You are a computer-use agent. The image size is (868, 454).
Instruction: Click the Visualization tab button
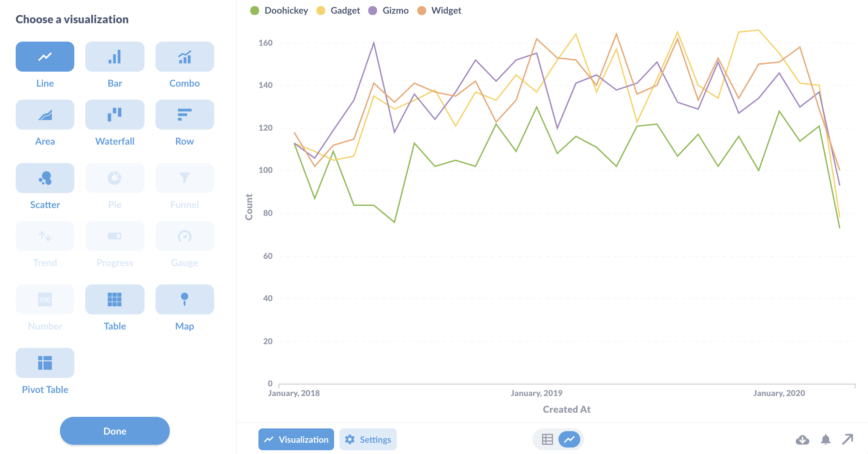pyautogui.click(x=296, y=439)
